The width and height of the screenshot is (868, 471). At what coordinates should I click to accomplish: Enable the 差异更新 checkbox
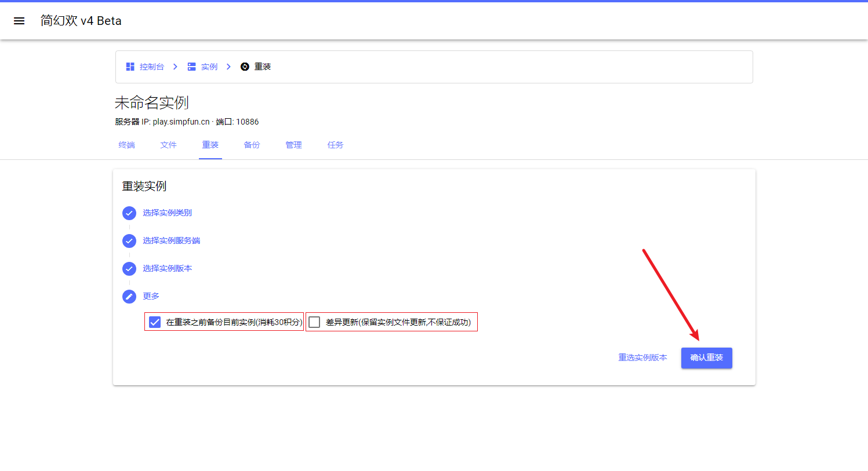pos(314,322)
